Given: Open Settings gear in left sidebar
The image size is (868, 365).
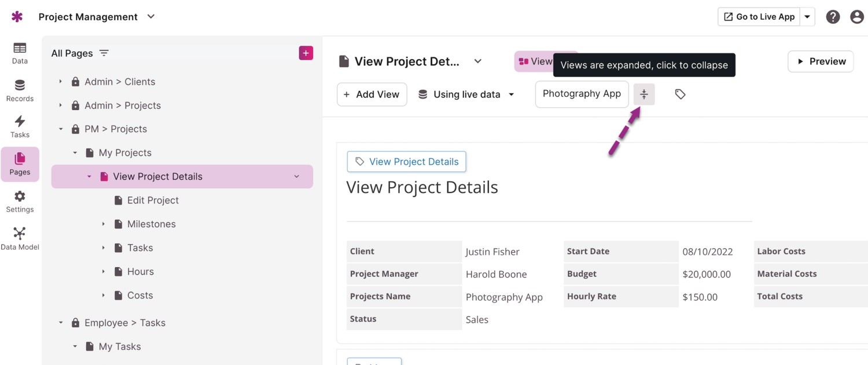Looking at the screenshot, I should [20, 202].
